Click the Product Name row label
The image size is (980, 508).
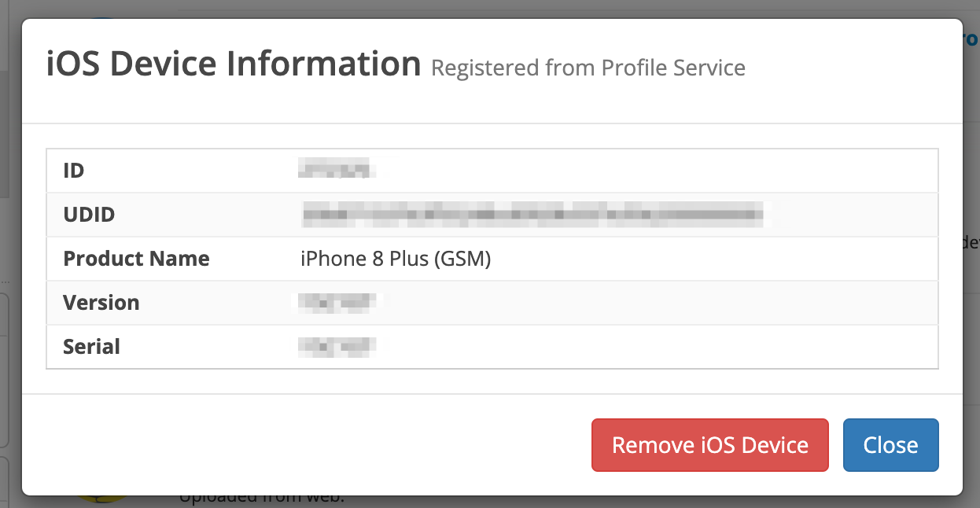point(136,258)
